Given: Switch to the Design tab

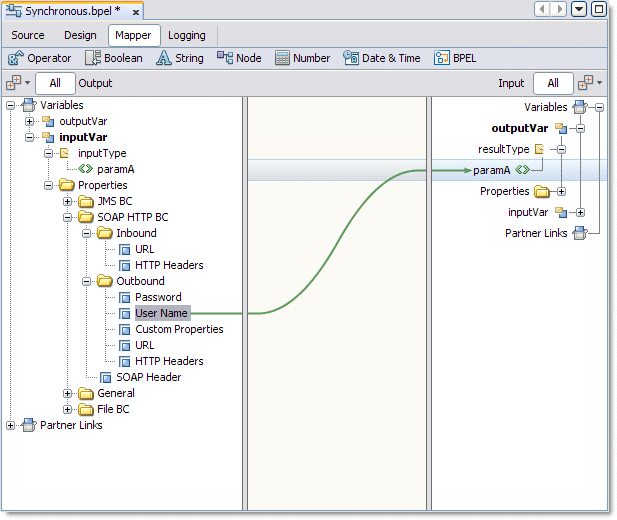Looking at the screenshot, I should pyautogui.click(x=80, y=35).
